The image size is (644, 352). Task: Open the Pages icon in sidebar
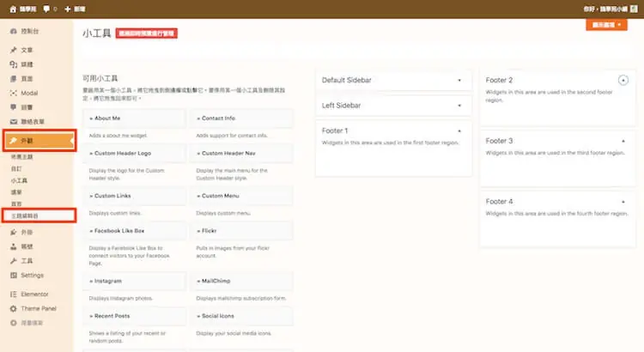(x=14, y=78)
